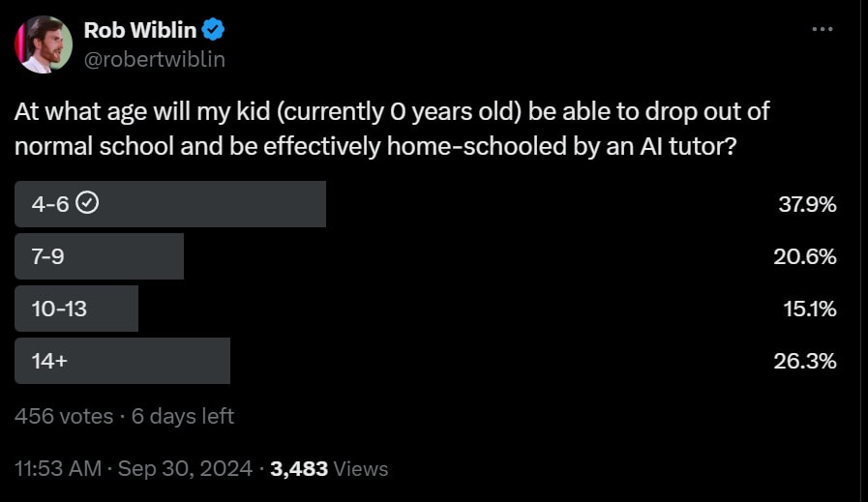The height and width of the screenshot is (502, 868).
Task: Click the poll question tweet text
Action: 391,129
